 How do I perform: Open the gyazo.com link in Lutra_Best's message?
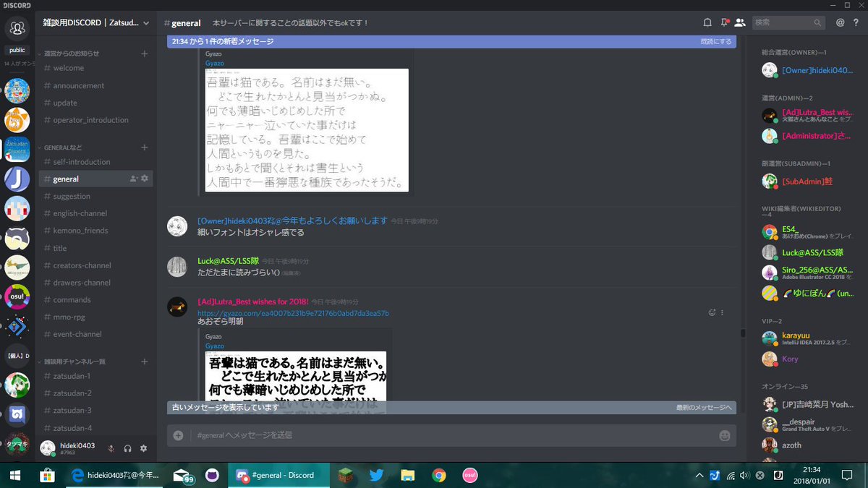293,313
